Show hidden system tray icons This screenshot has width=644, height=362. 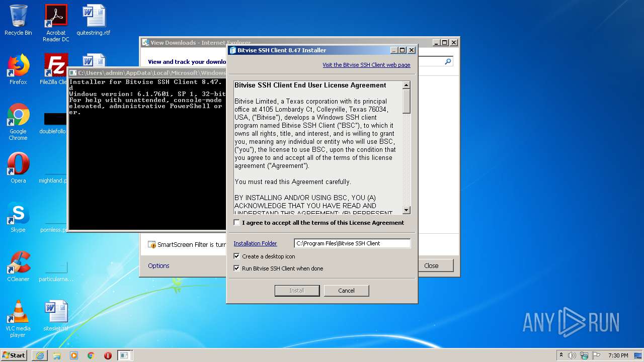coord(561,355)
